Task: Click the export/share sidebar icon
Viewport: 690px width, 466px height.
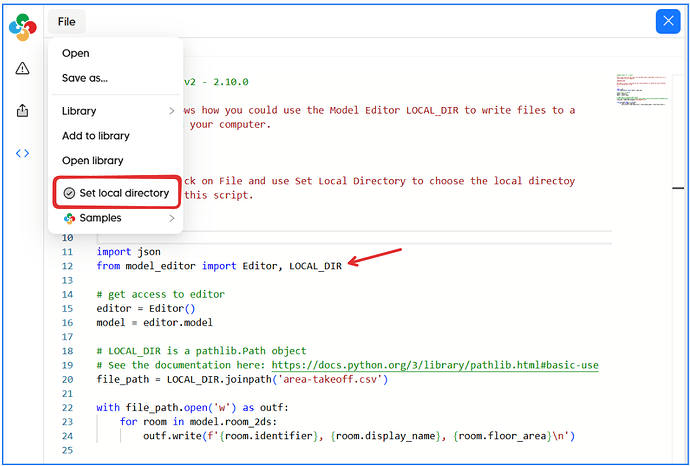Action: (x=22, y=111)
